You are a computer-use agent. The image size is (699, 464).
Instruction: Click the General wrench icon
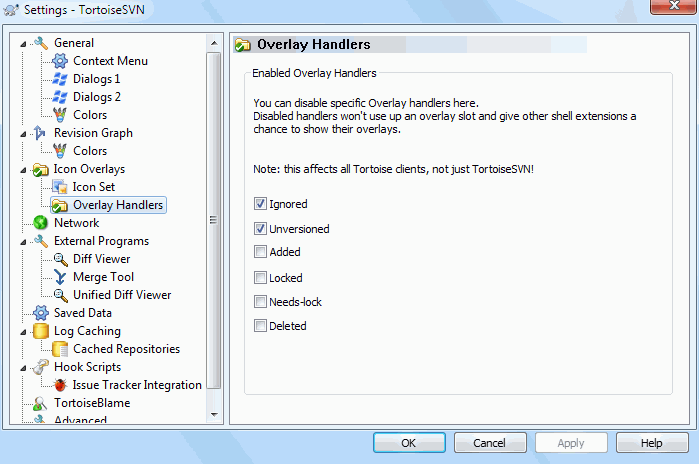click(41, 43)
